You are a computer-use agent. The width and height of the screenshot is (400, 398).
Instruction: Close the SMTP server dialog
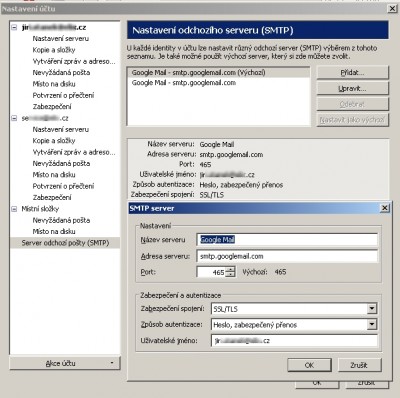tap(385, 208)
